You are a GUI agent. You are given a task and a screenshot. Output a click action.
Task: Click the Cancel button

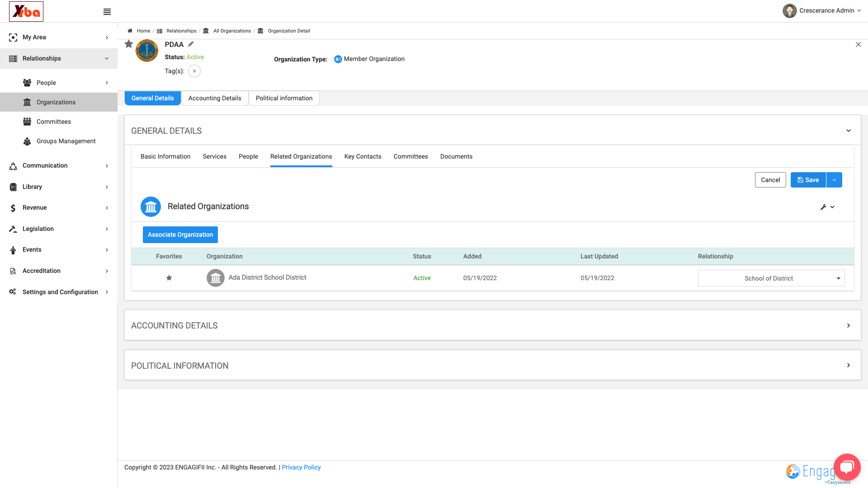(x=770, y=180)
